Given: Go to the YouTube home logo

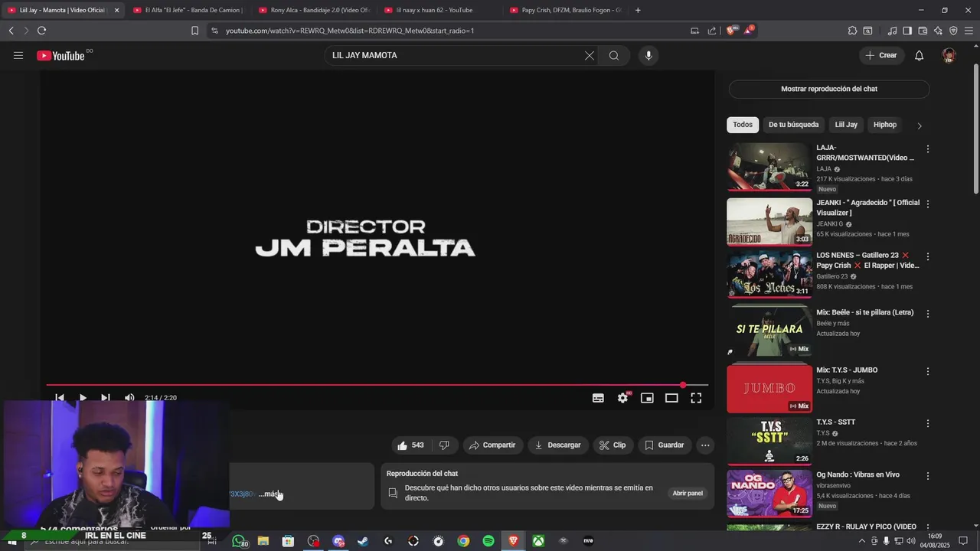Looking at the screenshot, I should 60,55.
